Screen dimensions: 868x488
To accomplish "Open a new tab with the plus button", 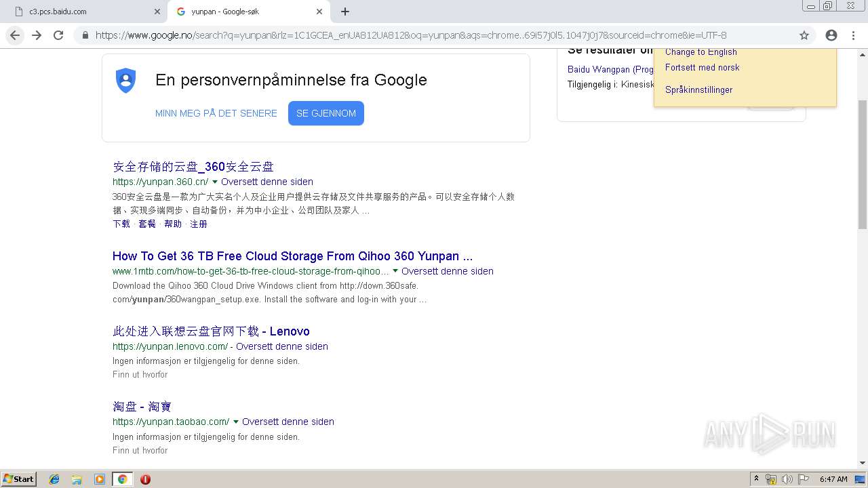I will [x=345, y=12].
